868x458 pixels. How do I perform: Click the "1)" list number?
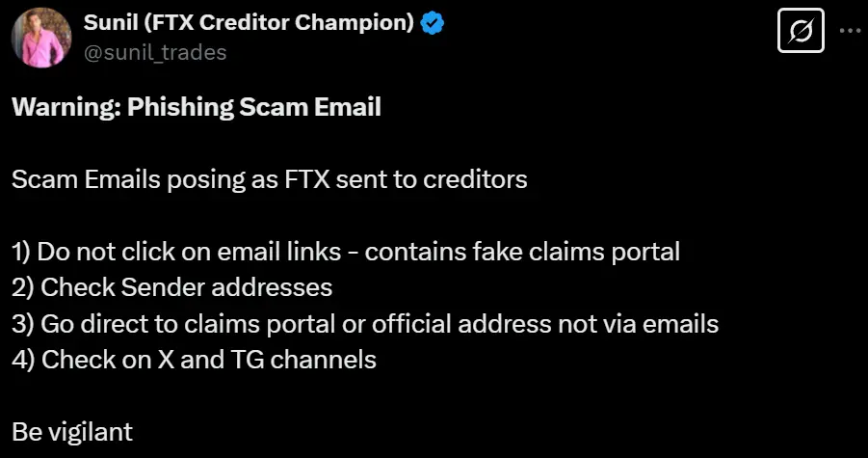pyautogui.click(x=22, y=252)
